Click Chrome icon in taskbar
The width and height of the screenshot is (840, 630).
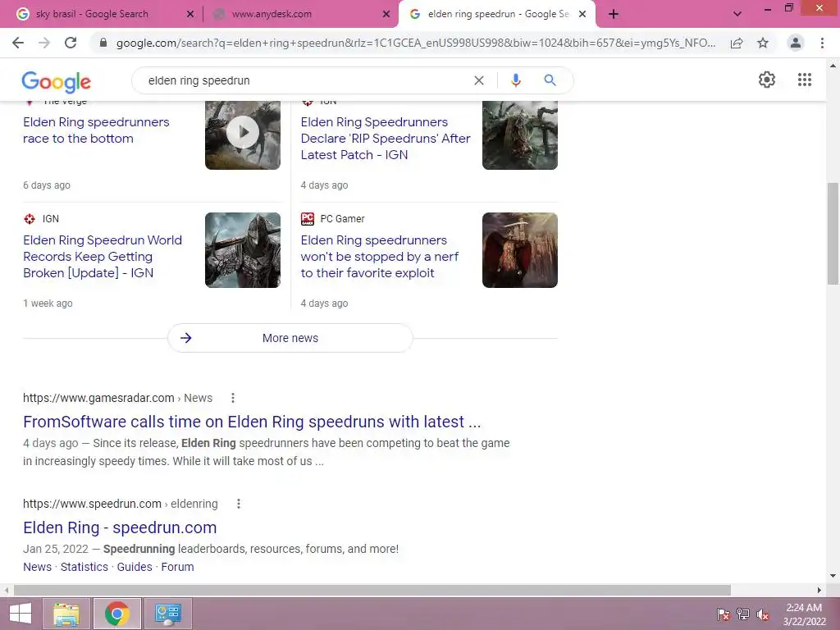[x=117, y=614]
